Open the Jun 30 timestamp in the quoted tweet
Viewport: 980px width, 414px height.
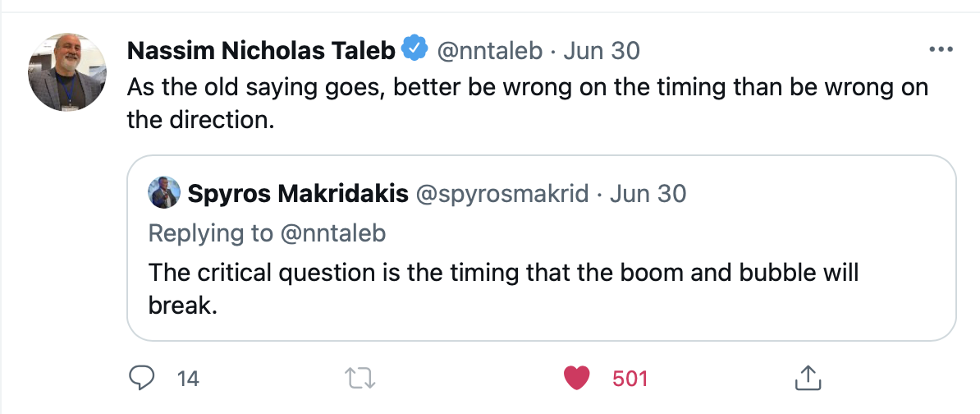(648, 194)
